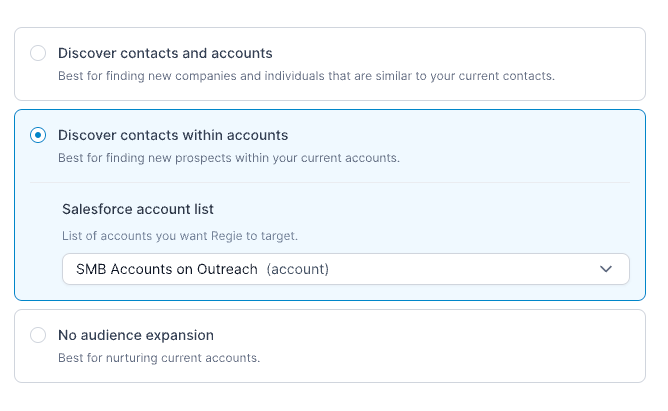Click the "Discover contacts and accounts" title
This screenshot has height=411, width=668.
tap(165, 53)
